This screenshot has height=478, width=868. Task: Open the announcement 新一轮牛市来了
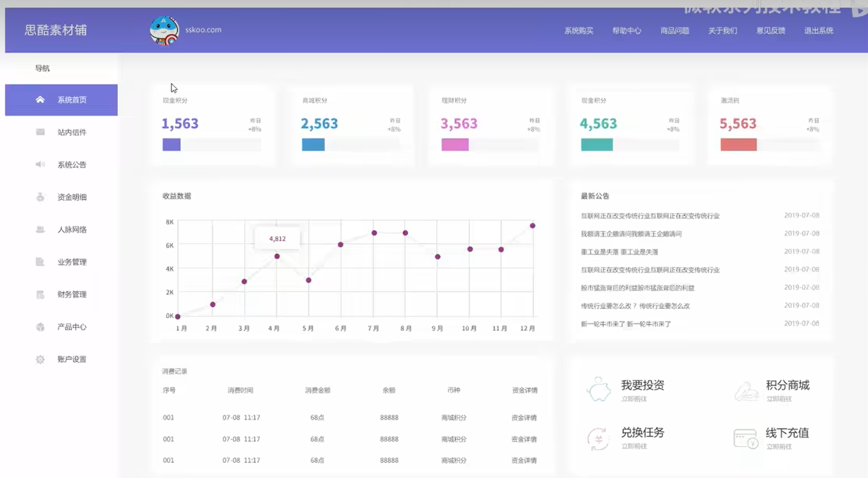pyautogui.click(x=626, y=324)
